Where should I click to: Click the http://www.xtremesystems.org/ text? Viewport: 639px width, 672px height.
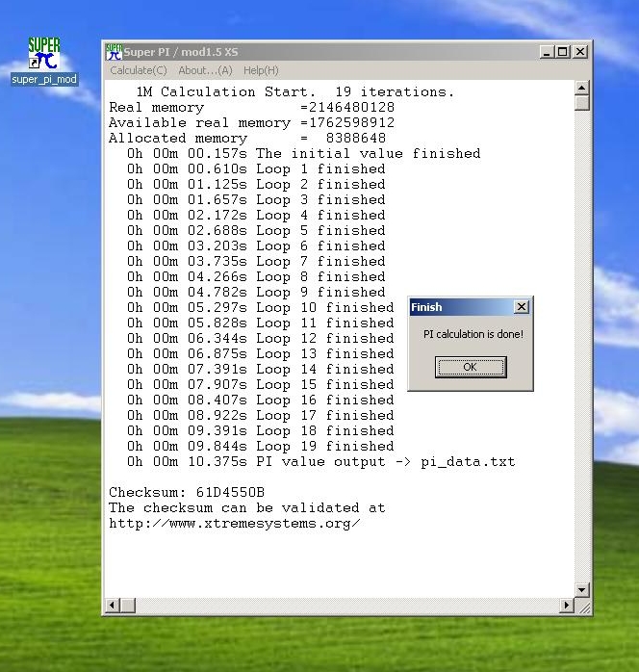click(x=235, y=524)
